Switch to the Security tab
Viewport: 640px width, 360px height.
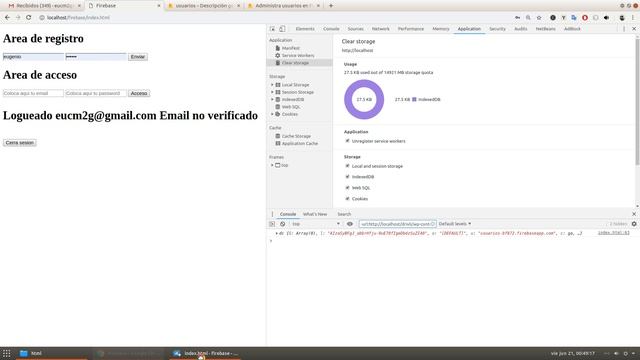coord(497,29)
